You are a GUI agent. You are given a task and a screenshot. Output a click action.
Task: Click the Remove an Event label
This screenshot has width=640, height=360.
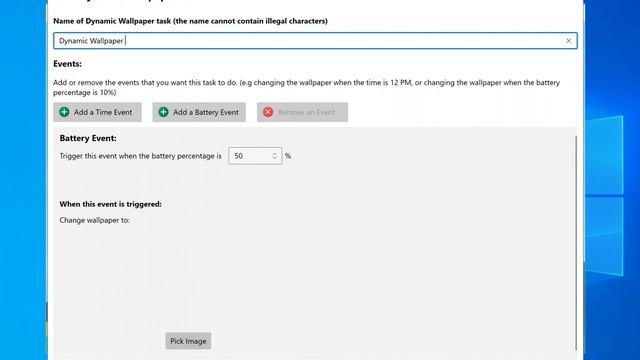pos(307,112)
